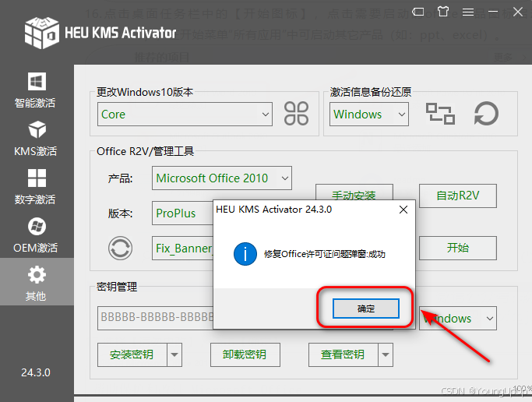
Task: Click the 手动安装 button
Action: pos(354,192)
